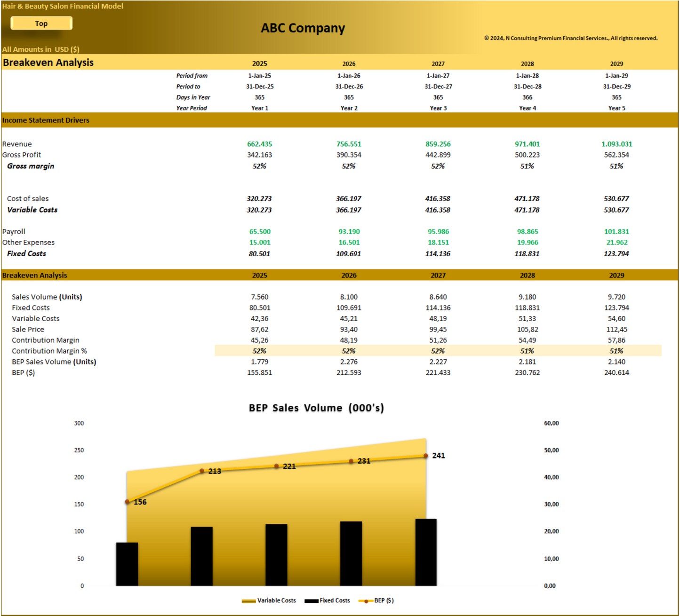Click the Gross margin row label

[x=31, y=166]
